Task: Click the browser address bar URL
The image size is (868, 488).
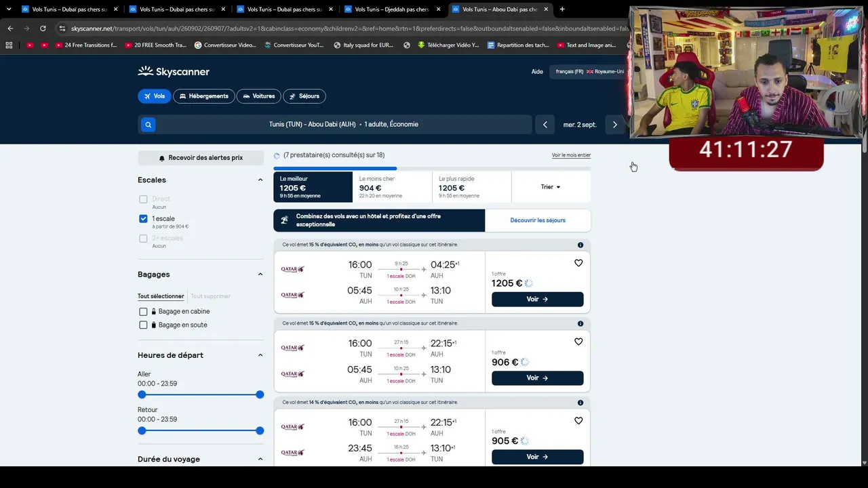Action: (x=349, y=28)
